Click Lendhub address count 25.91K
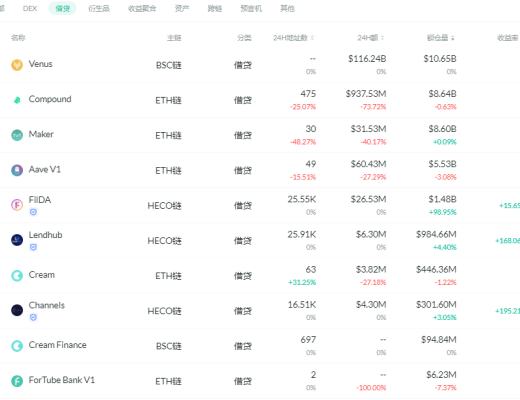The height and width of the screenshot is (400, 520). point(302,234)
